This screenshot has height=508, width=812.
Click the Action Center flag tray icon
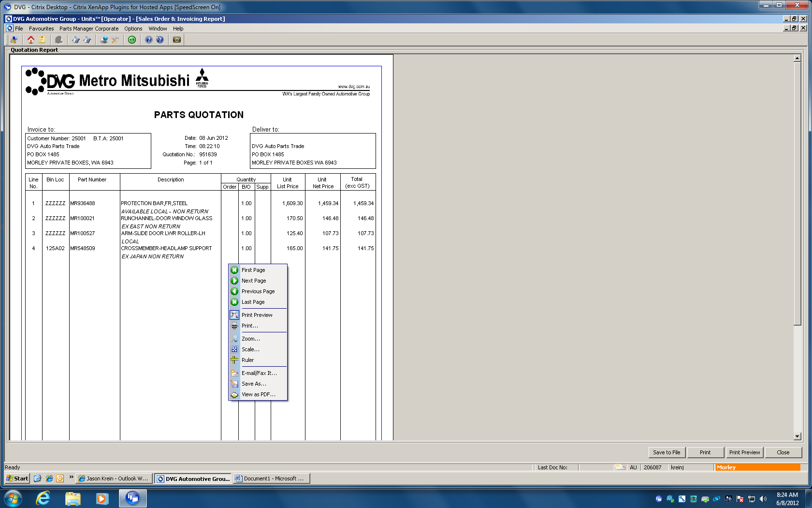coord(740,499)
